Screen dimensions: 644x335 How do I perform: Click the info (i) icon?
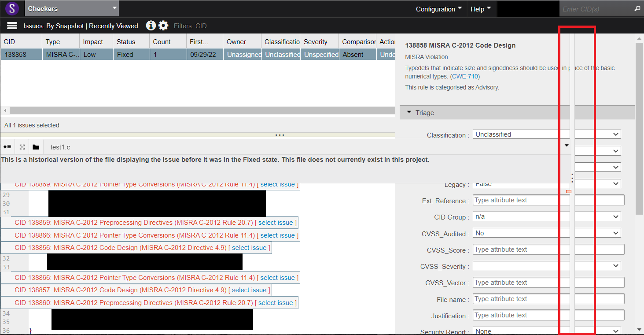(x=151, y=26)
